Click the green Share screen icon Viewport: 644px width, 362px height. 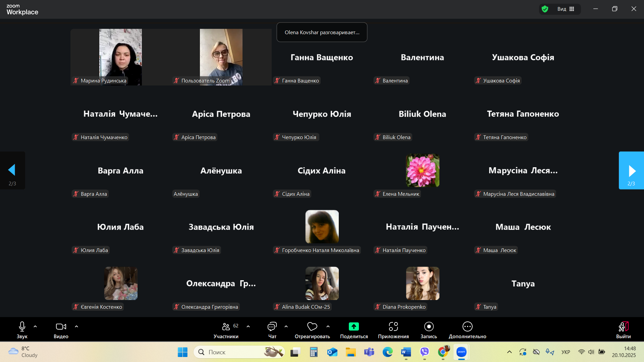pos(354,326)
